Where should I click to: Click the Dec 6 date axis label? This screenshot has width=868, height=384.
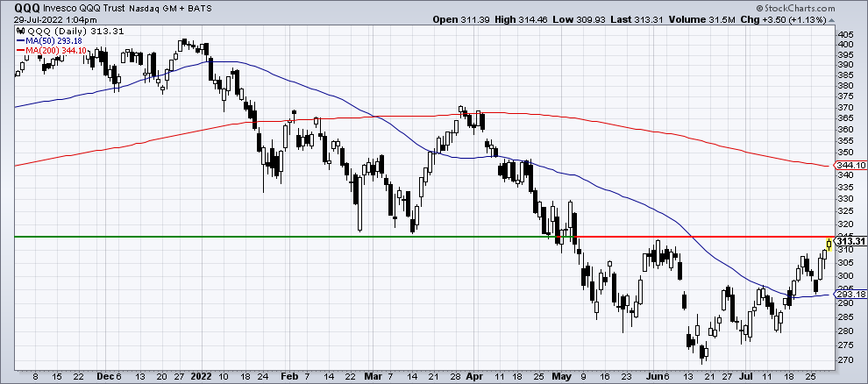[110, 376]
